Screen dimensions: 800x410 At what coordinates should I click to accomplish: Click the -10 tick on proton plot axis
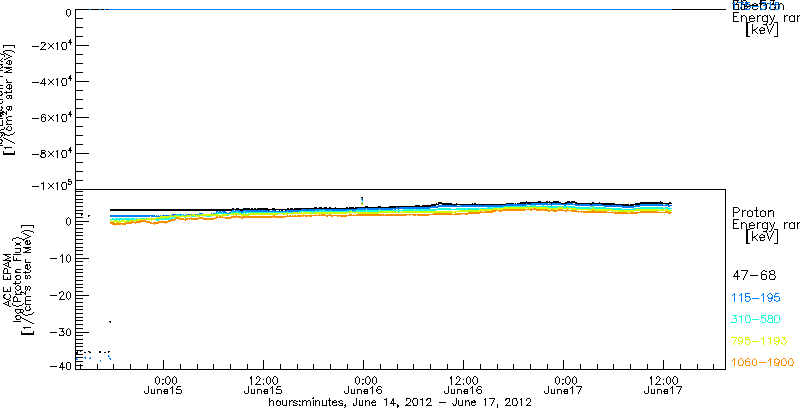[60, 259]
